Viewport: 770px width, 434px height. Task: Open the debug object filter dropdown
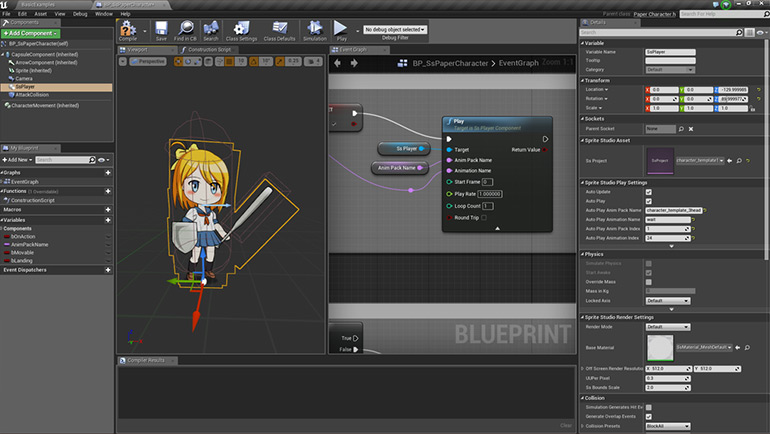click(395, 29)
